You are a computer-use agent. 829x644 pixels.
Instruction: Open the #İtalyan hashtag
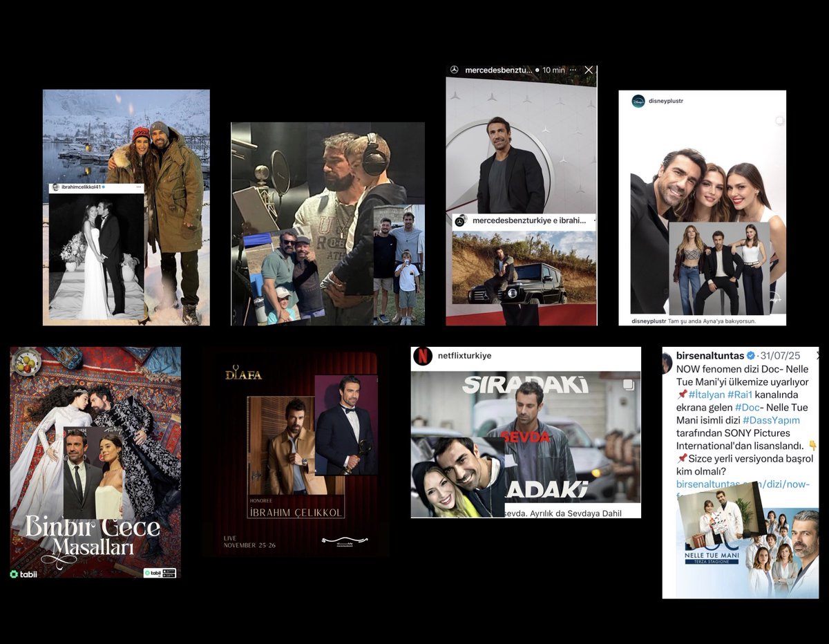click(705, 394)
